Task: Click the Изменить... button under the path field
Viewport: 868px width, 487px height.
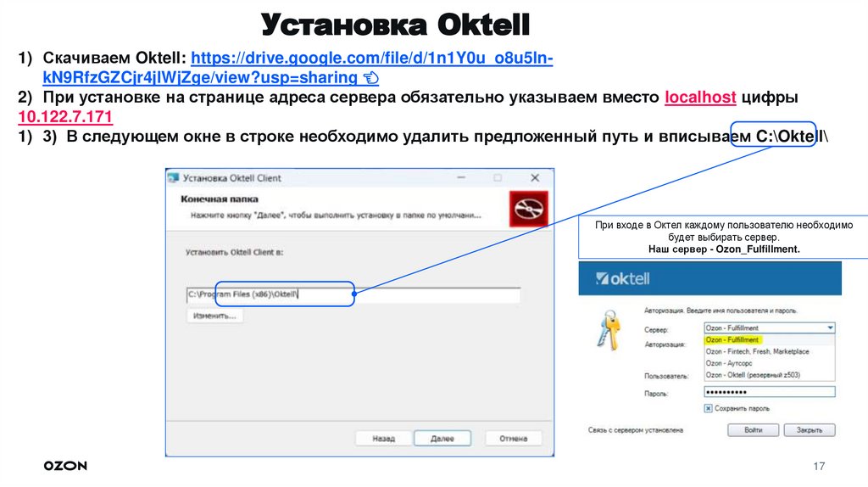Action: (214, 316)
